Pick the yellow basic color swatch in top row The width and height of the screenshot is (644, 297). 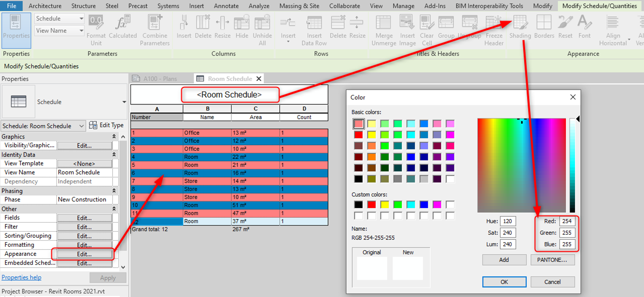[x=371, y=124]
